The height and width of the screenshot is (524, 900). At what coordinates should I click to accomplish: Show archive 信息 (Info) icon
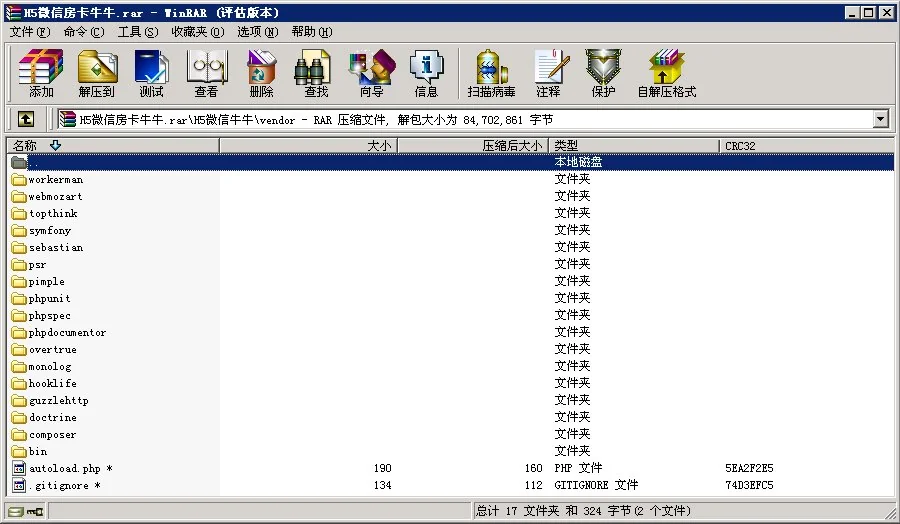426,73
